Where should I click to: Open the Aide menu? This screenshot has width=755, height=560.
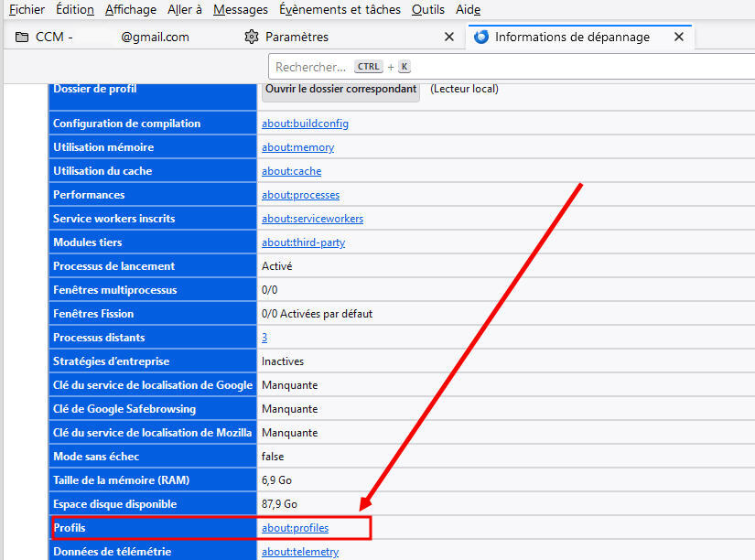(468, 10)
